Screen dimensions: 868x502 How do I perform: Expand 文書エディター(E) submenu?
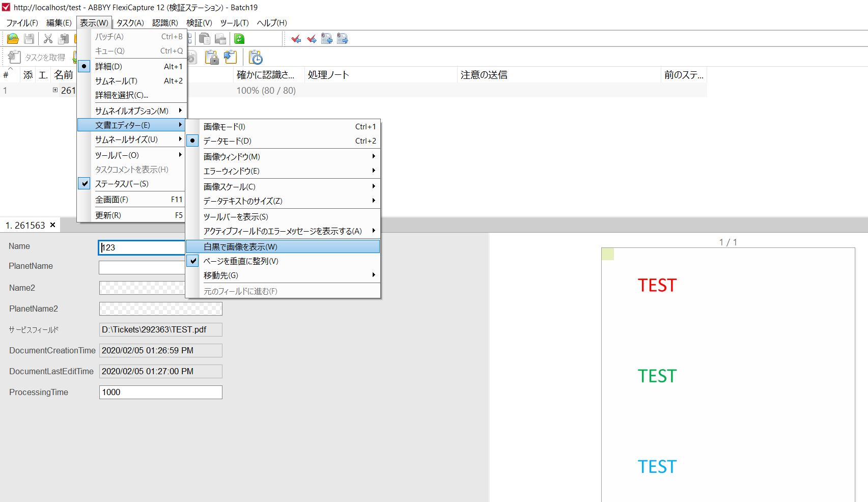(x=132, y=125)
